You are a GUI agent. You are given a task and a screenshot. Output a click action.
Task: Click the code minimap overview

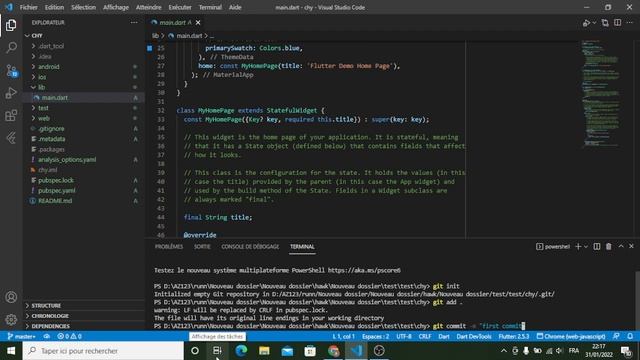[601, 93]
